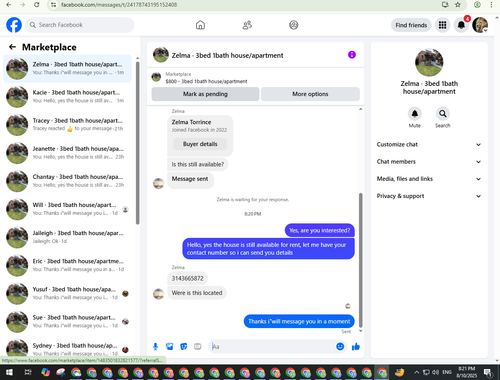
Task: Open the Jaileigh conversation
Action: pos(68,237)
